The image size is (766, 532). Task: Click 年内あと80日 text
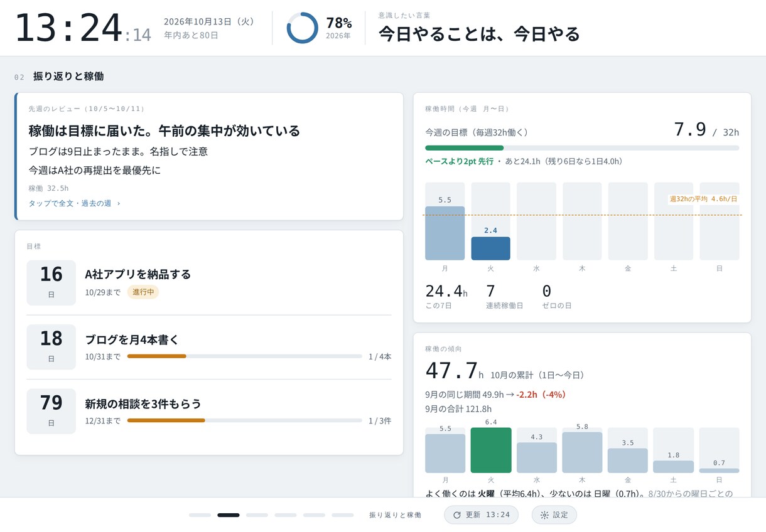click(x=191, y=35)
